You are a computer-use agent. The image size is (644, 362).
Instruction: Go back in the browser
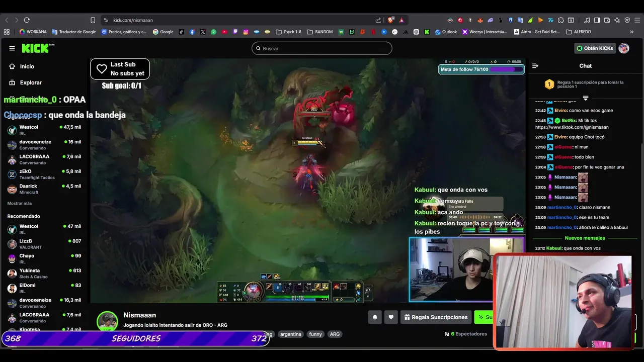point(7,20)
